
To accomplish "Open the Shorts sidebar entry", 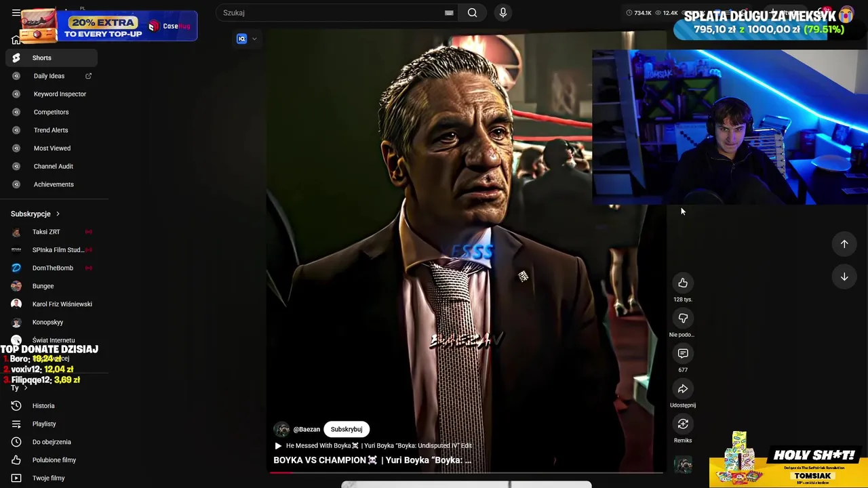I will [x=52, y=58].
